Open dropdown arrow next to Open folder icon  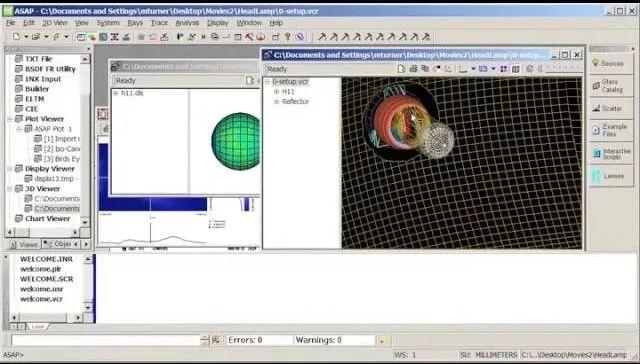pos(46,37)
